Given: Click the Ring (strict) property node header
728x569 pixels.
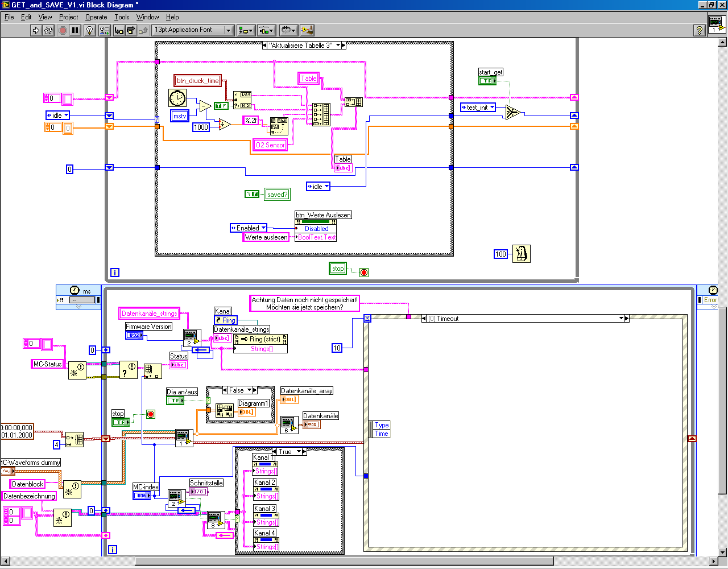Looking at the screenshot, I should pyautogui.click(x=260, y=339).
